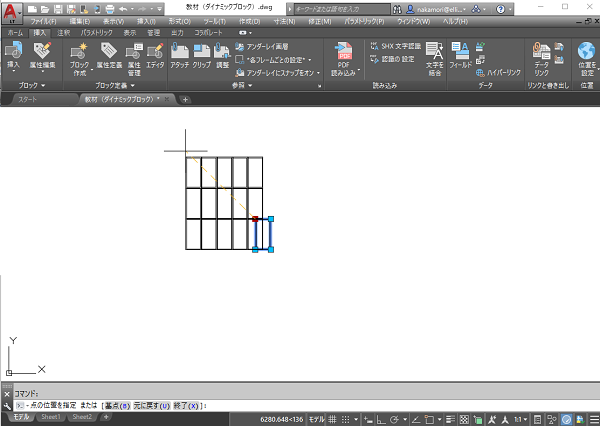Switch to the パラメトリック ribbon tab

pos(96,33)
